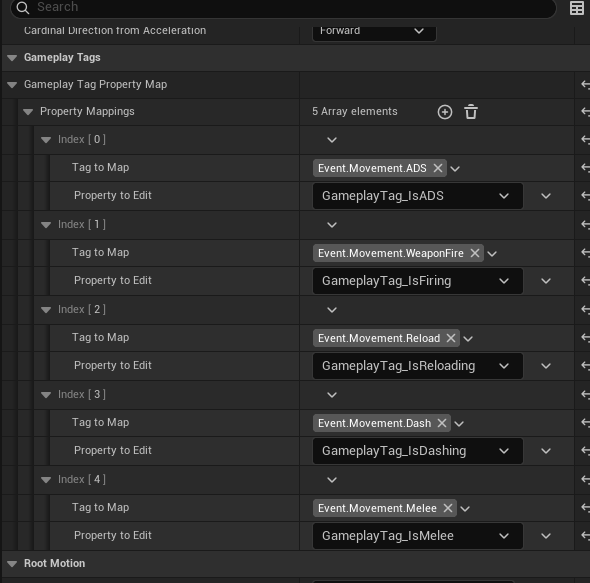Remove the Event.Movement.Reload tag

[451, 338]
